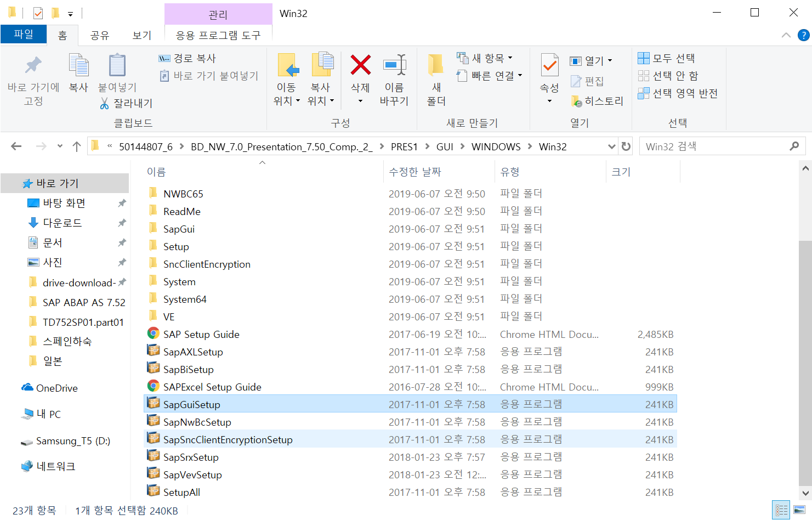812x520 pixels.
Task: Click Pin to Quick Access (바로 가기에 고정)
Action: 33,80
